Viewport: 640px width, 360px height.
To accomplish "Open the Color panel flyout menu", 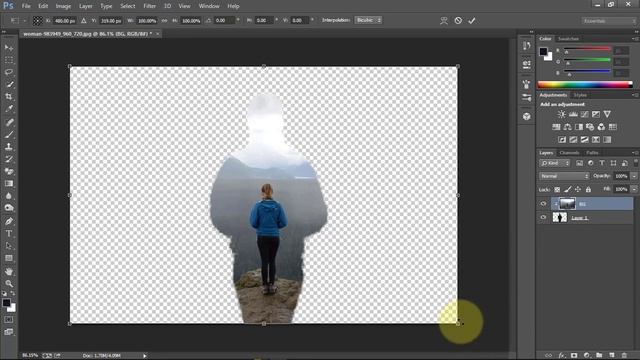I will pos(635,39).
